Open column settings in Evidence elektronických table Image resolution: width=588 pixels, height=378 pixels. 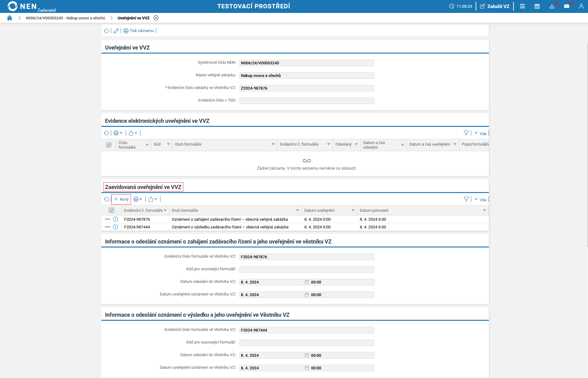pyautogui.click(x=109, y=145)
